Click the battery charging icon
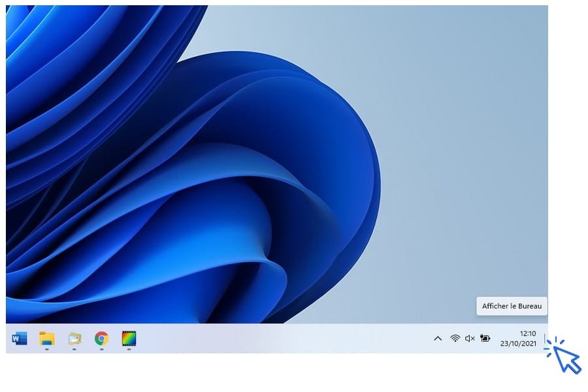Image resolution: width=588 pixels, height=392 pixels. pyautogui.click(x=485, y=338)
